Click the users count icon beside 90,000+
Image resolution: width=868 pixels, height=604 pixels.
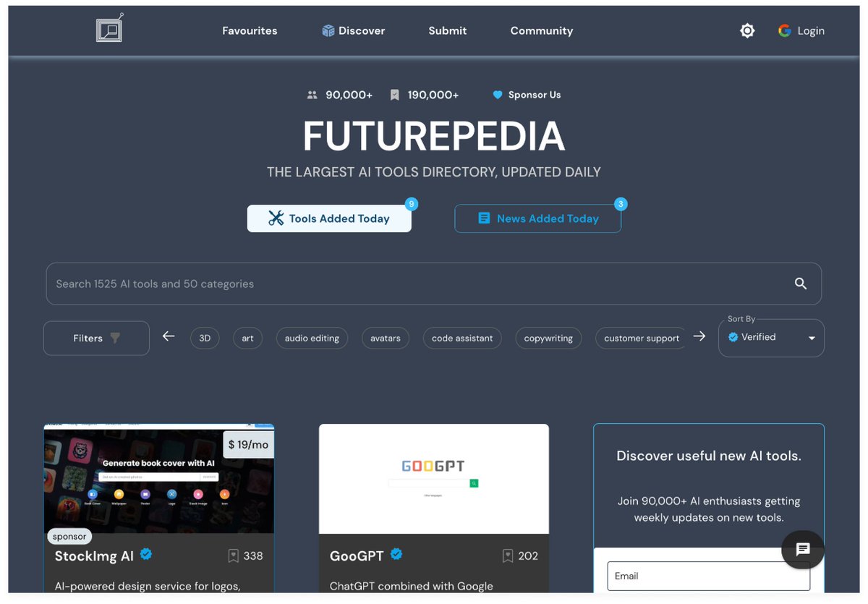[x=312, y=95]
